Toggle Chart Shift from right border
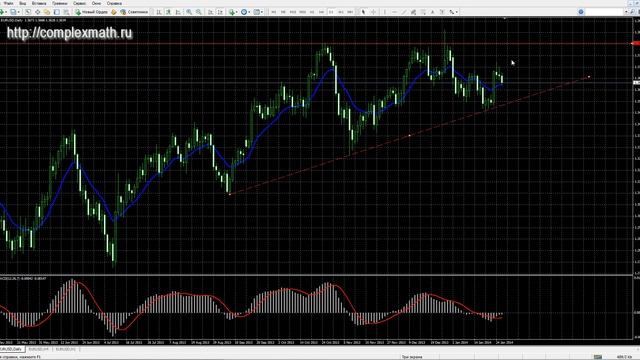The image size is (640, 360). [x=220, y=12]
